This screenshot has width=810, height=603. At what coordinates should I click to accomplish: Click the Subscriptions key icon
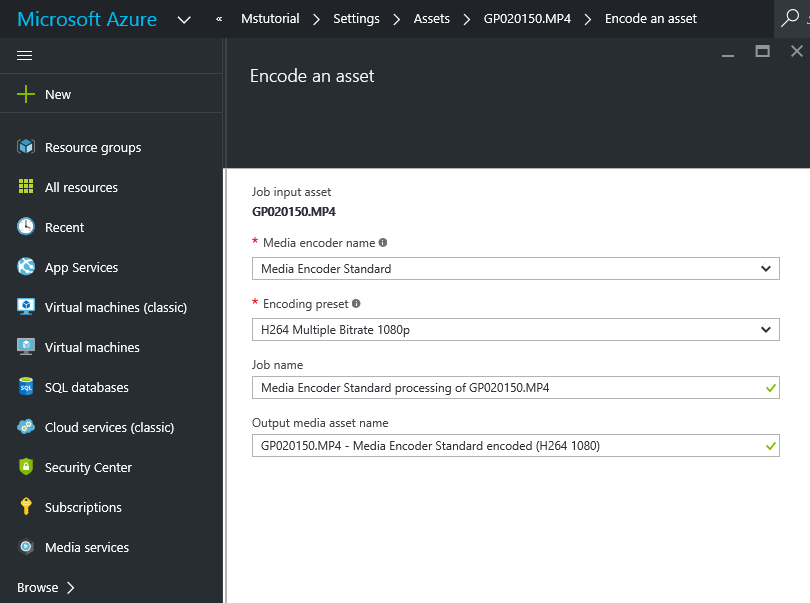26,506
